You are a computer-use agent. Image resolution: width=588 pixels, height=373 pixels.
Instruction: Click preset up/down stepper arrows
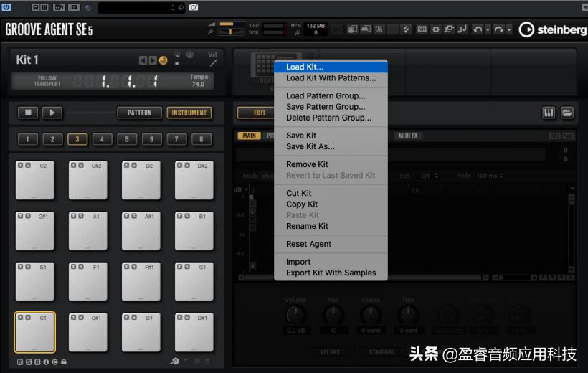(x=173, y=7)
